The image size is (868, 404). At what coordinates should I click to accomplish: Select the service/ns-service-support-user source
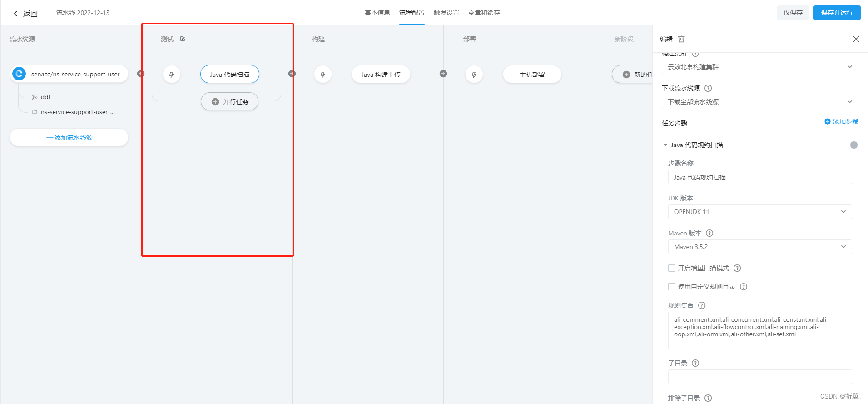coord(69,74)
